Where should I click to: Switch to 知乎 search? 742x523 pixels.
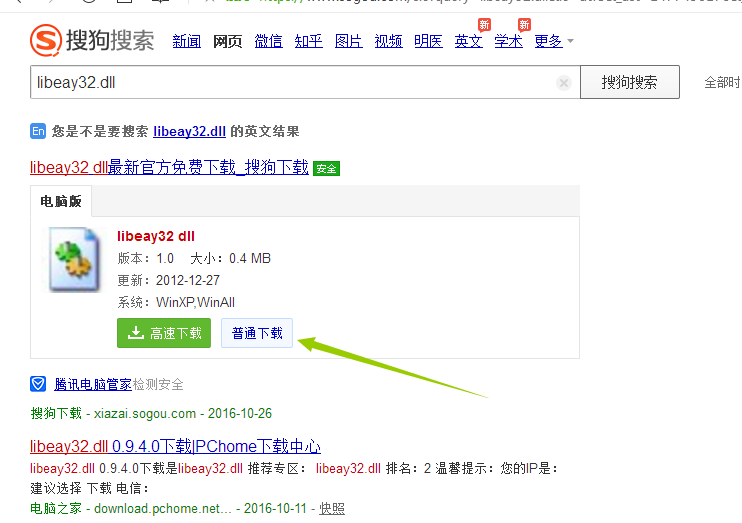(x=309, y=41)
